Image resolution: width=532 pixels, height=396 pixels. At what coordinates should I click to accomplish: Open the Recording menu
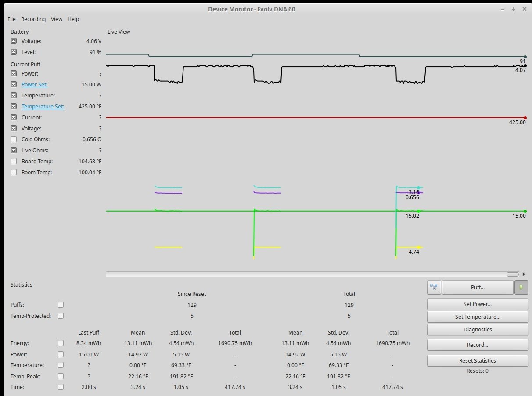(x=33, y=19)
